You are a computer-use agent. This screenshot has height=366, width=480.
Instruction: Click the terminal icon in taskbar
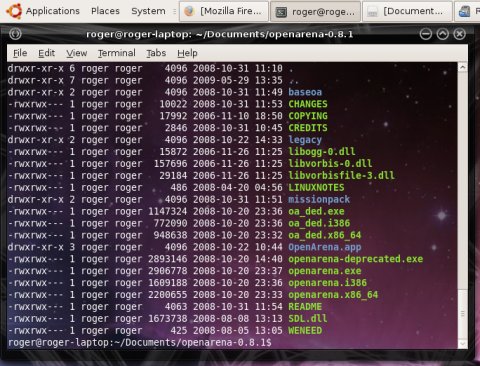coord(281,12)
